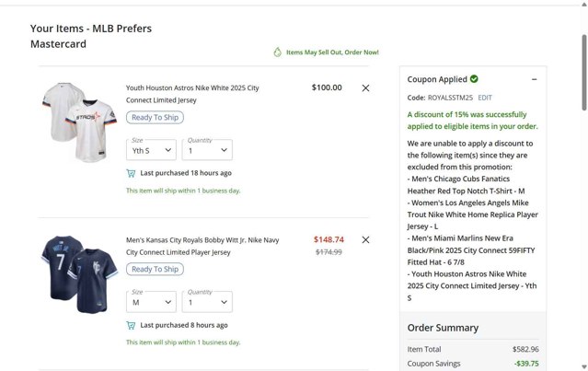The height and width of the screenshot is (371, 588).
Task: Collapse the Coupon Applied section
Action: point(535,80)
